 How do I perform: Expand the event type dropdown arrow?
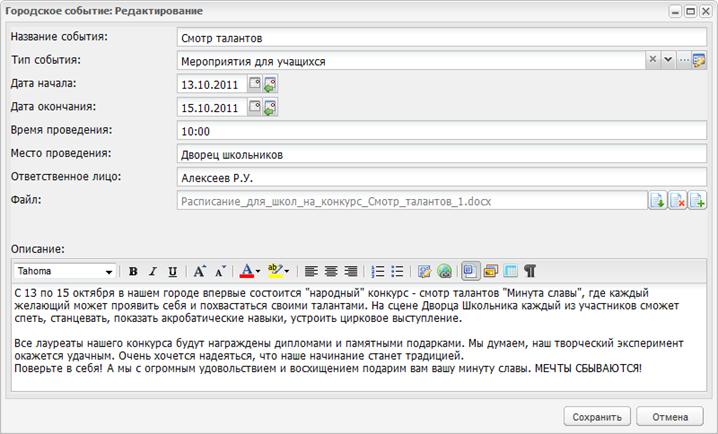pos(668,60)
